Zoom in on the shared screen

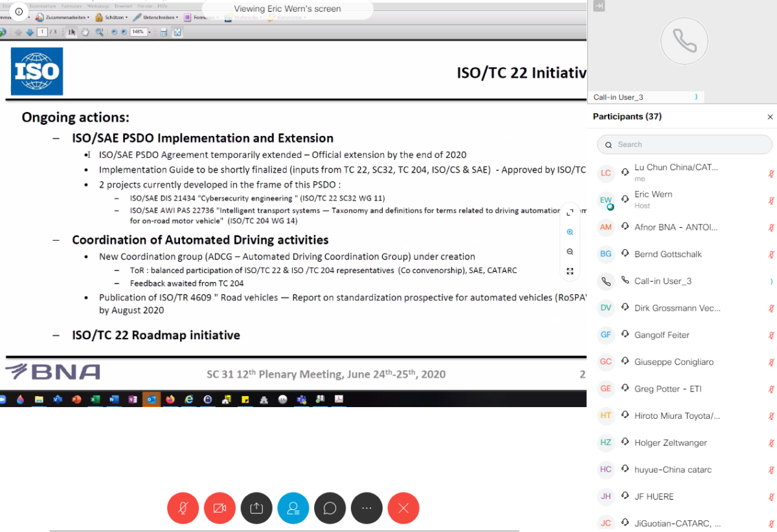point(570,232)
